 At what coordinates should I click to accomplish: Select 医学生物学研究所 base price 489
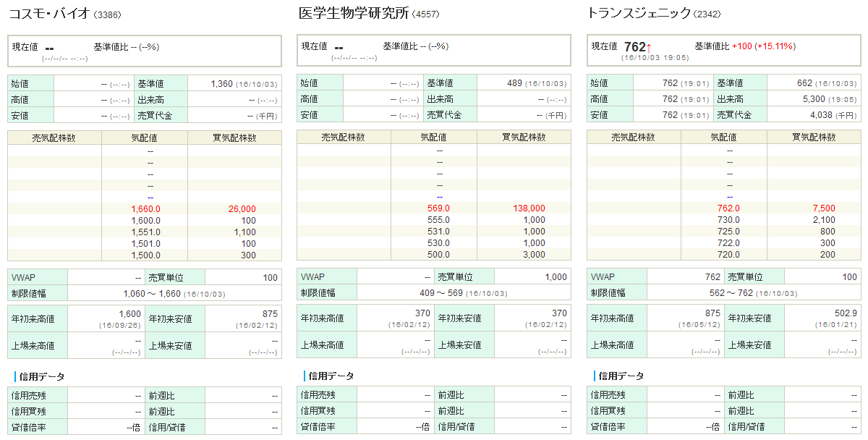[x=514, y=84]
